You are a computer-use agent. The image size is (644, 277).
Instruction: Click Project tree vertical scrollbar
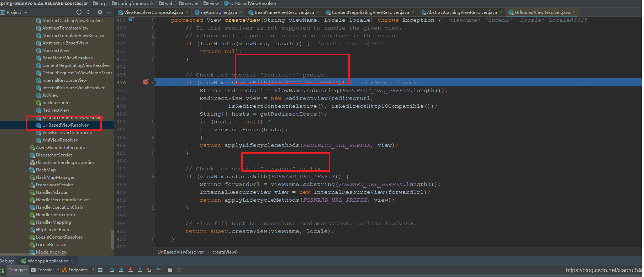point(113,239)
